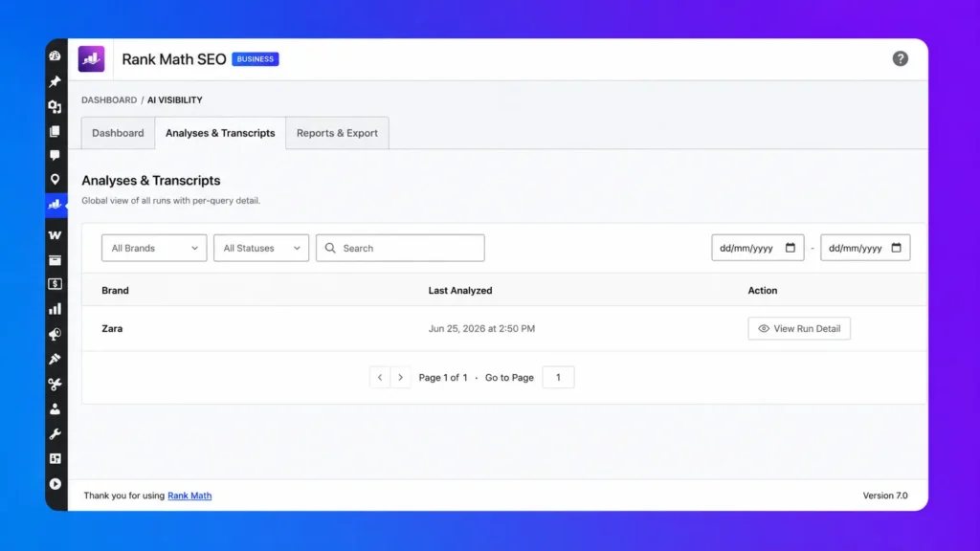Open Tools wrench icon in sidebar
This screenshot has height=551, width=980.
55,434
